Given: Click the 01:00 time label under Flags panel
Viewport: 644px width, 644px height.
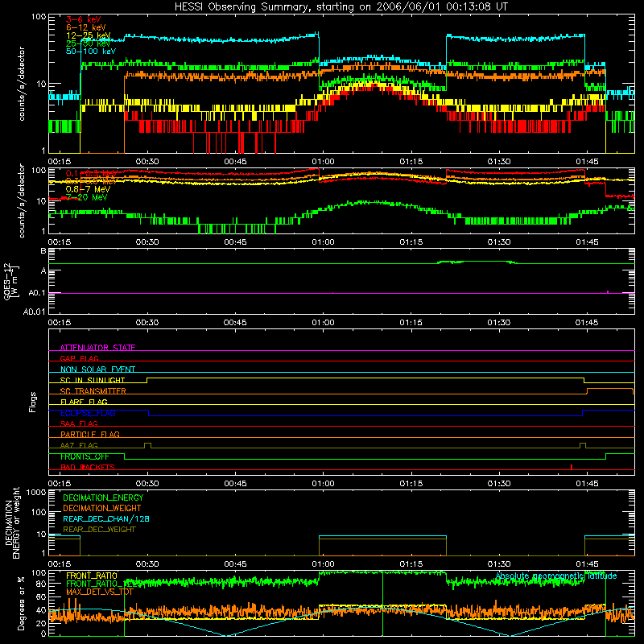Looking at the screenshot, I should pyautogui.click(x=323, y=484).
